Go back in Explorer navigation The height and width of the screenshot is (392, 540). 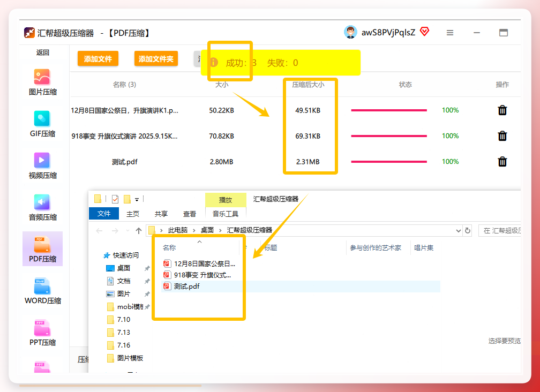tap(99, 231)
